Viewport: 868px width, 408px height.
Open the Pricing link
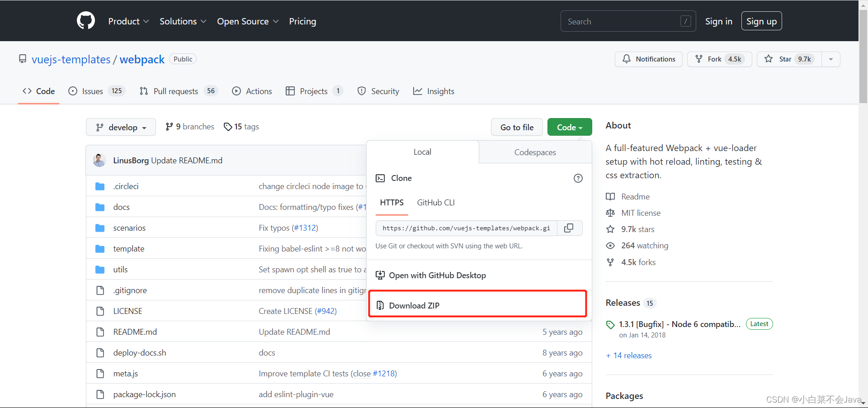coord(302,21)
